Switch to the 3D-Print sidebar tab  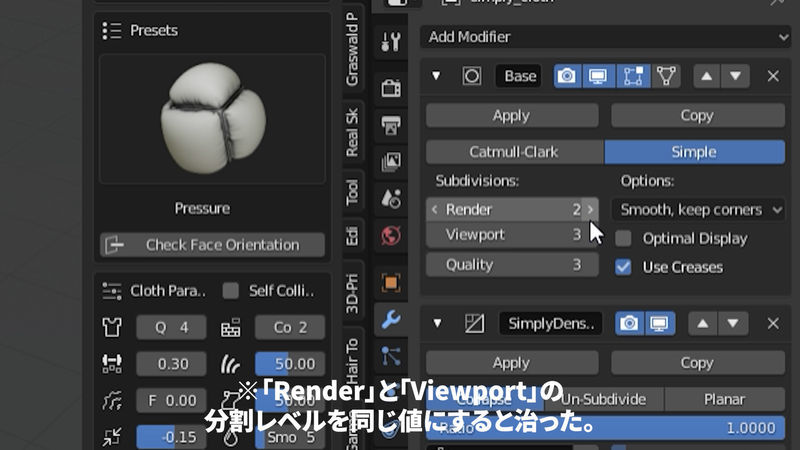[352, 293]
